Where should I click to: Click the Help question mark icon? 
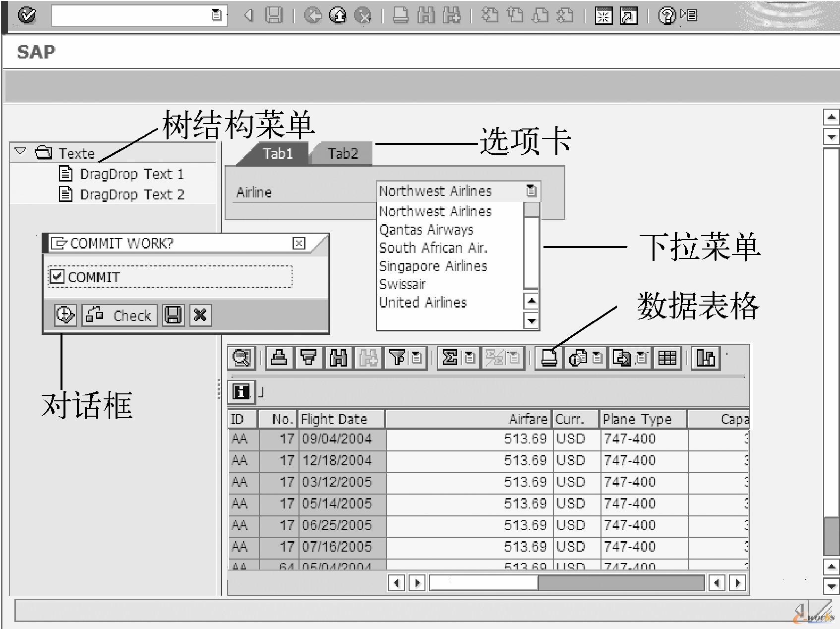666,16
